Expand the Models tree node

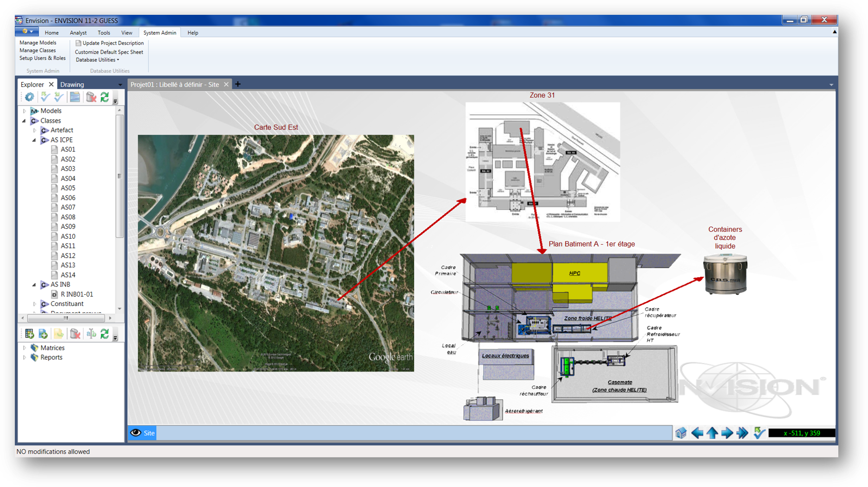(25, 111)
